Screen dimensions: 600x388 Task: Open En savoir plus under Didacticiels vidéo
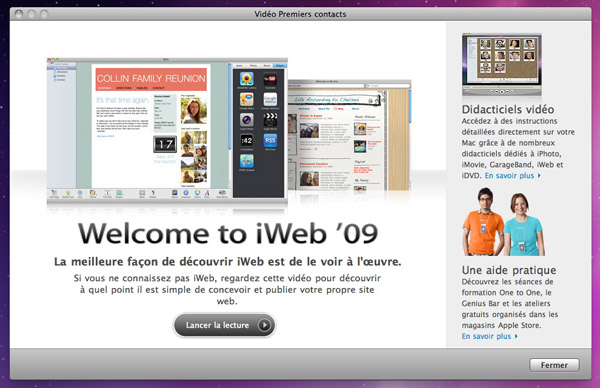click(512, 176)
